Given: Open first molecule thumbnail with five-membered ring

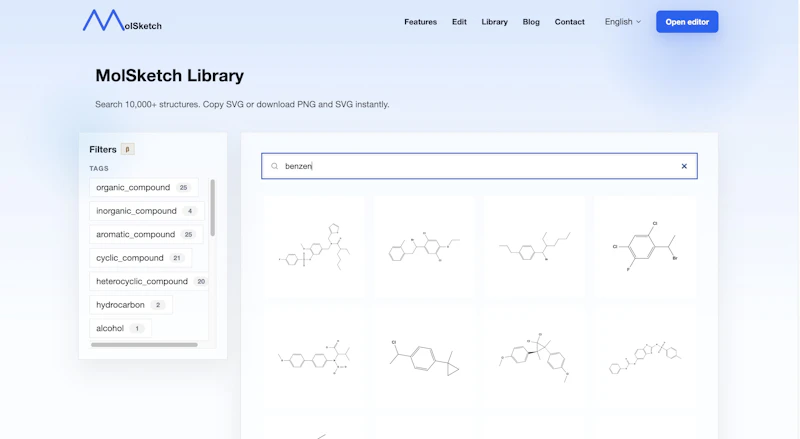Looking at the screenshot, I should (314, 247).
